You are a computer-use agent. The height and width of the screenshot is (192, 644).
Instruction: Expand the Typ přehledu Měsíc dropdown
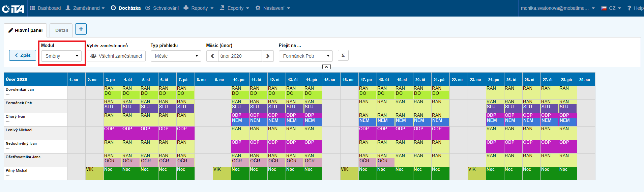point(176,56)
